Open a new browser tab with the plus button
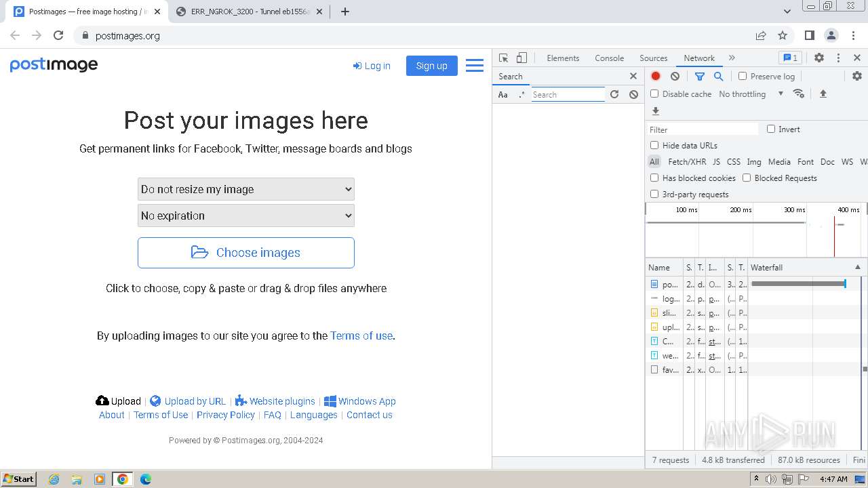The image size is (868, 488). point(344,12)
